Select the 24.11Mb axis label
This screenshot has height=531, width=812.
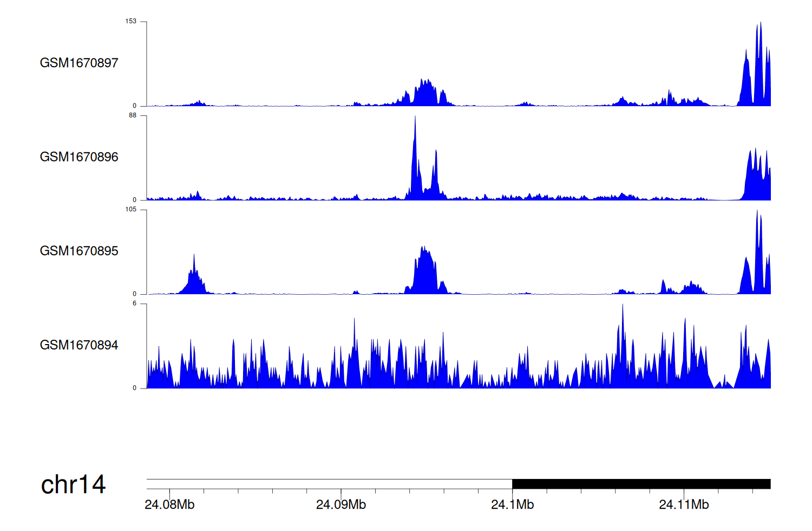(x=684, y=505)
